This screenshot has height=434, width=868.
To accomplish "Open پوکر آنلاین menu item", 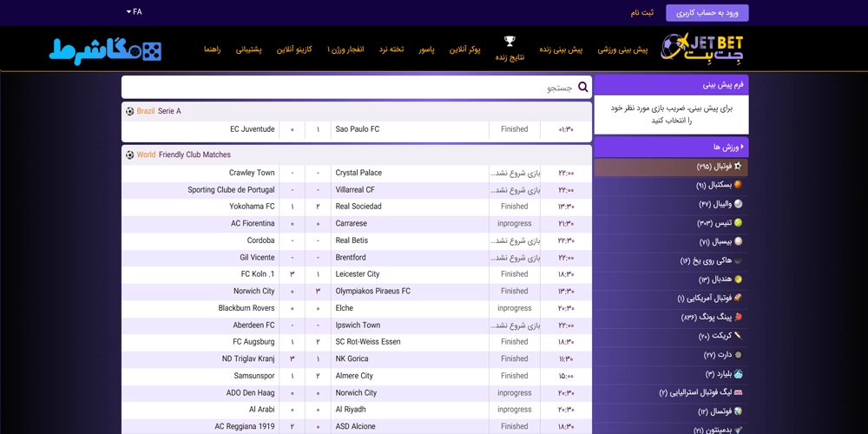I will click(465, 49).
